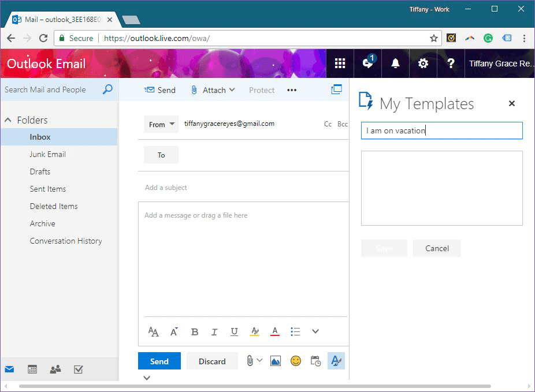Screen dimensions: 535x392
Task: Select the Junk Email folder
Action: (x=48, y=154)
